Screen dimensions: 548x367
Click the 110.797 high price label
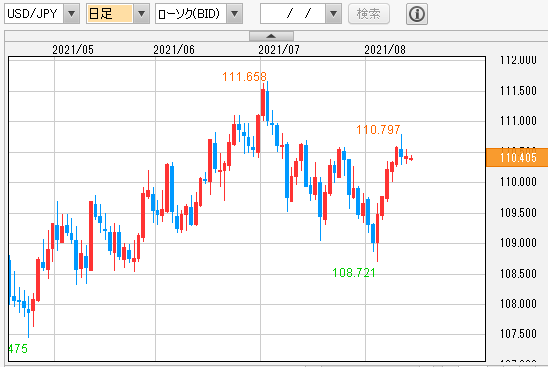pyautogui.click(x=378, y=130)
